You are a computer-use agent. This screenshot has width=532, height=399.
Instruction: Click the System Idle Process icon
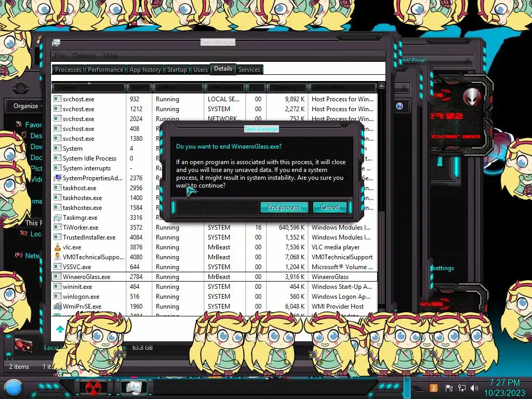click(58, 158)
